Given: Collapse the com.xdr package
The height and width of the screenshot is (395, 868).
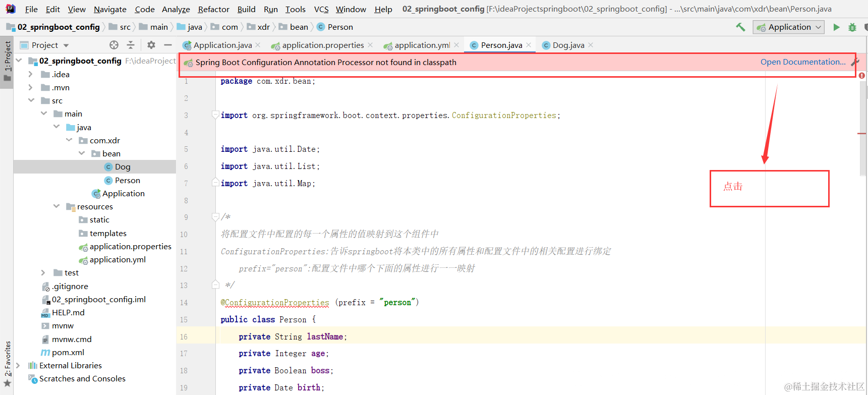Looking at the screenshot, I should tap(69, 140).
